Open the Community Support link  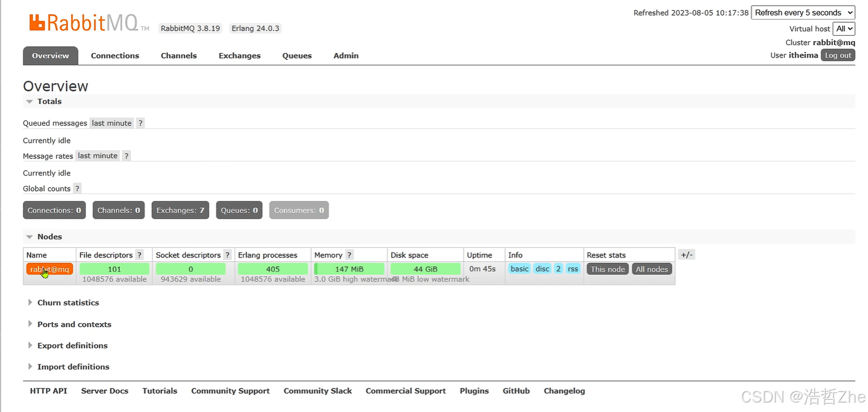(x=230, y=391)
